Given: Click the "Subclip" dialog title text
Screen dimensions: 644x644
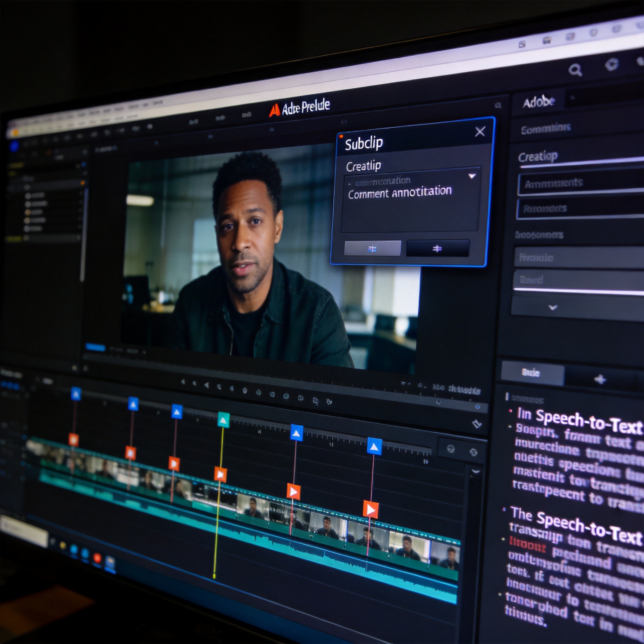Looking at the screenshot, I should point(364,144).
